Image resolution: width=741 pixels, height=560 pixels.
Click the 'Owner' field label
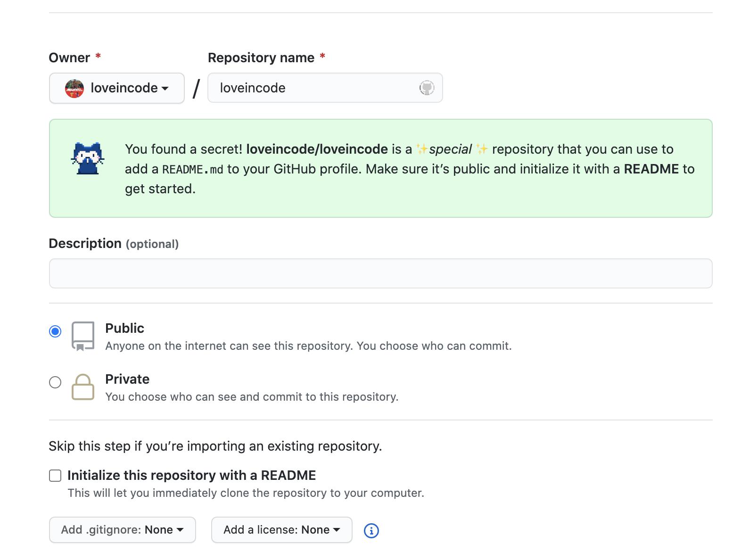[x=69, y=58]
